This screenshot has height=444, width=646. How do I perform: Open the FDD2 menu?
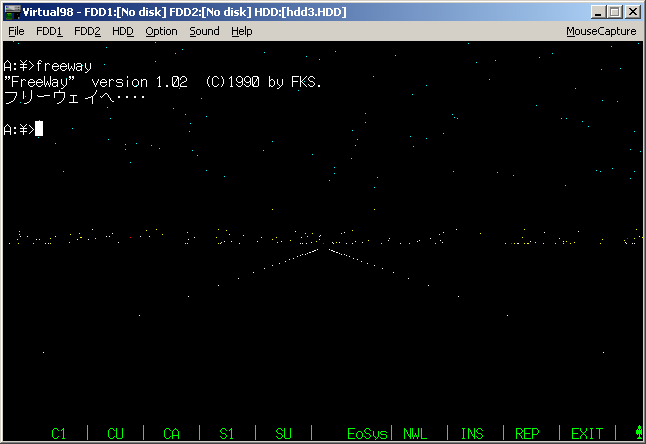tap(87, 31)
